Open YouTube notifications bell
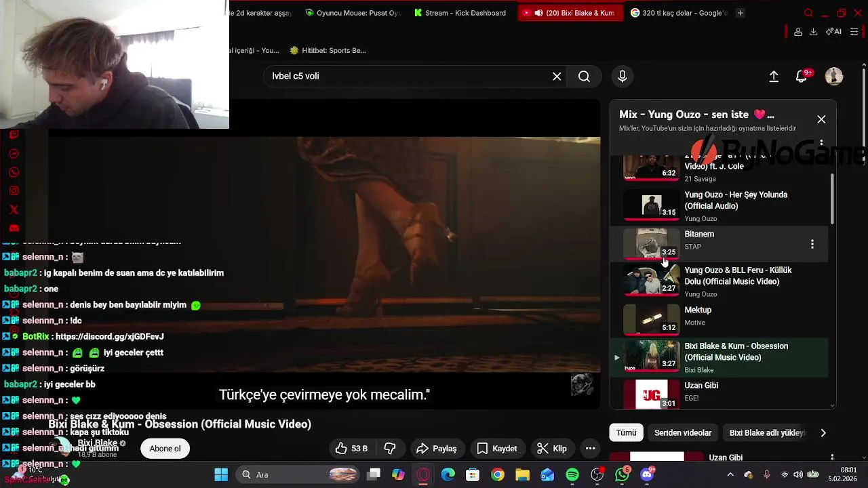Screen dimensions: 868x488 [802, 77]
